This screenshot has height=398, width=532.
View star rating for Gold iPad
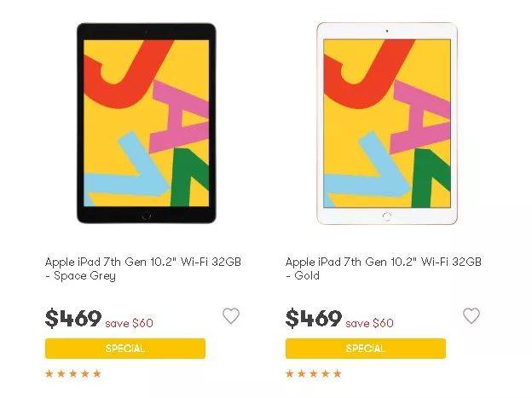coord(314,374)
